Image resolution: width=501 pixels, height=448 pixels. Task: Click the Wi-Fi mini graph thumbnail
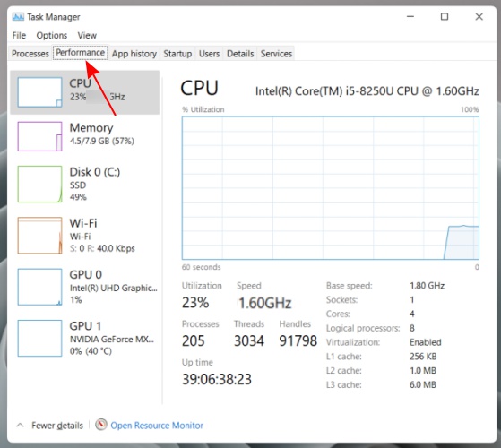[x=39, y=236]
